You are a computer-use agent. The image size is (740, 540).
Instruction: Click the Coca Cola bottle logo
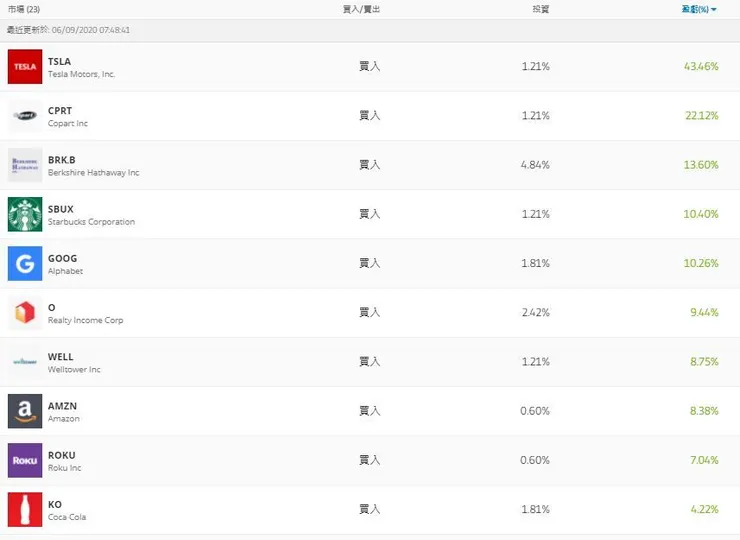tap(25, 509)
